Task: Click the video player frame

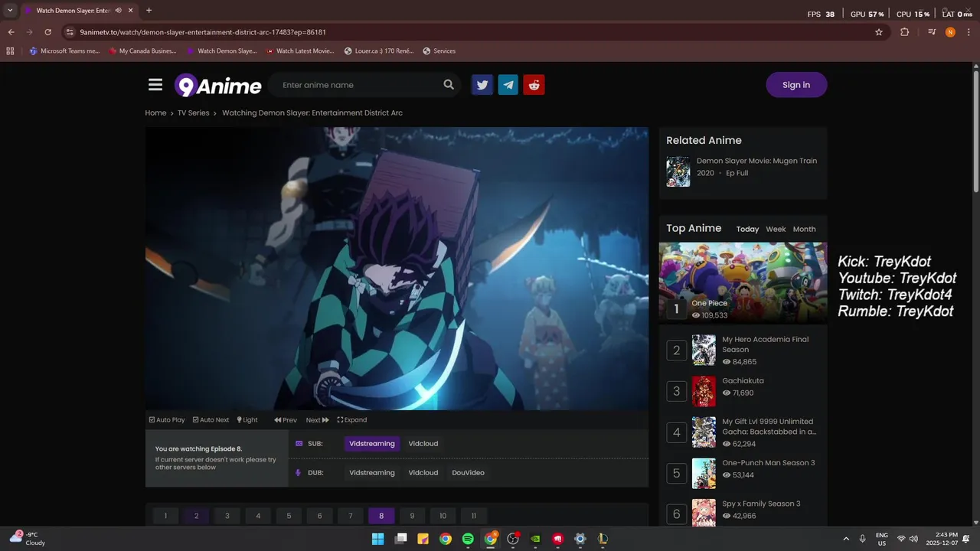Action: [397, 269]
